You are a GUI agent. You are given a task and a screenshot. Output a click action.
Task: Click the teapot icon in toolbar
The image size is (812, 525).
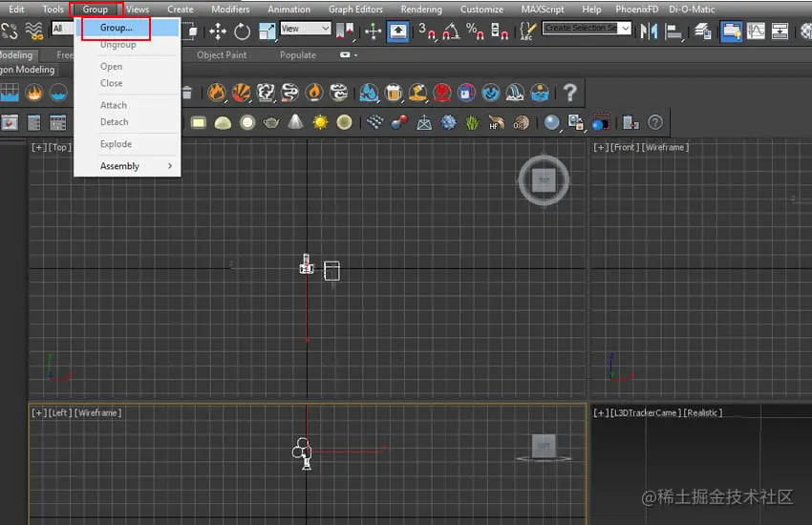coord(272,122)
